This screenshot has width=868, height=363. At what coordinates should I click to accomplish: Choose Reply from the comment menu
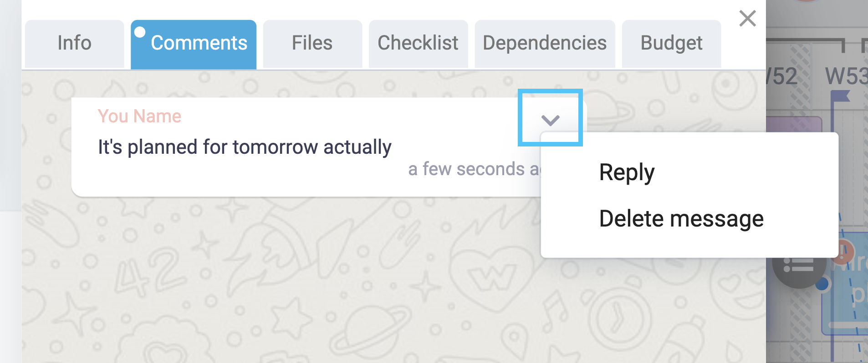[x=627, y=172]
